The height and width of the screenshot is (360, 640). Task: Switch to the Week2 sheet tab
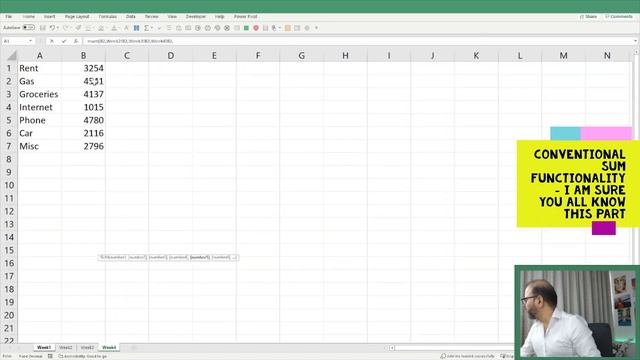coord(65,347)
